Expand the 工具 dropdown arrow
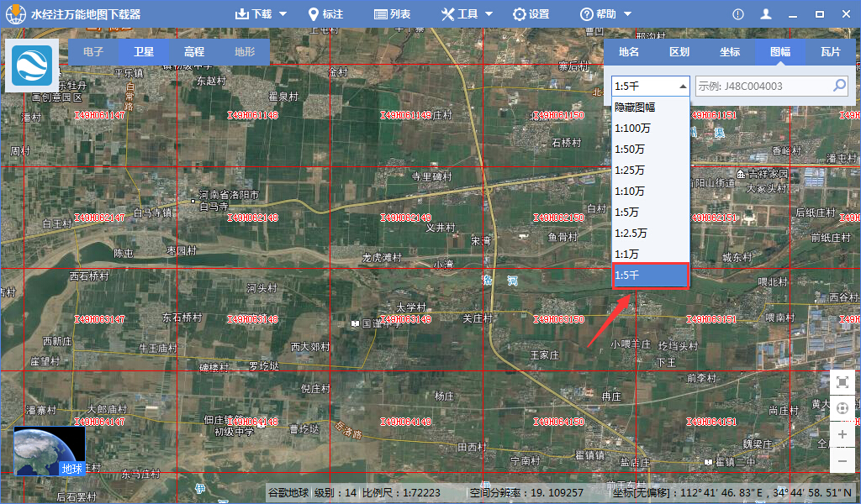This screenshot has width=861, height=504. (489, 14)
